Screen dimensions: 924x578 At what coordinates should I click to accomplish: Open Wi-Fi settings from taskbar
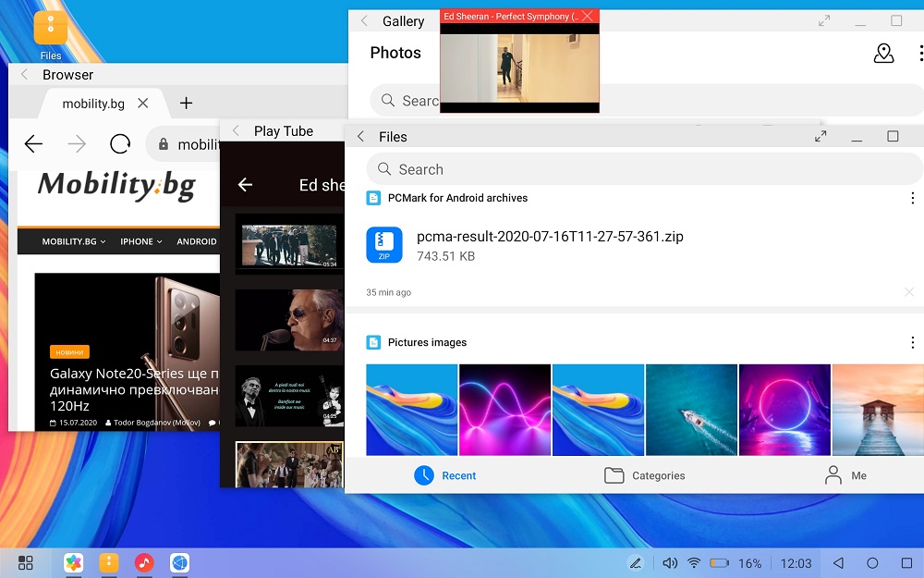[x=694, y=563]
